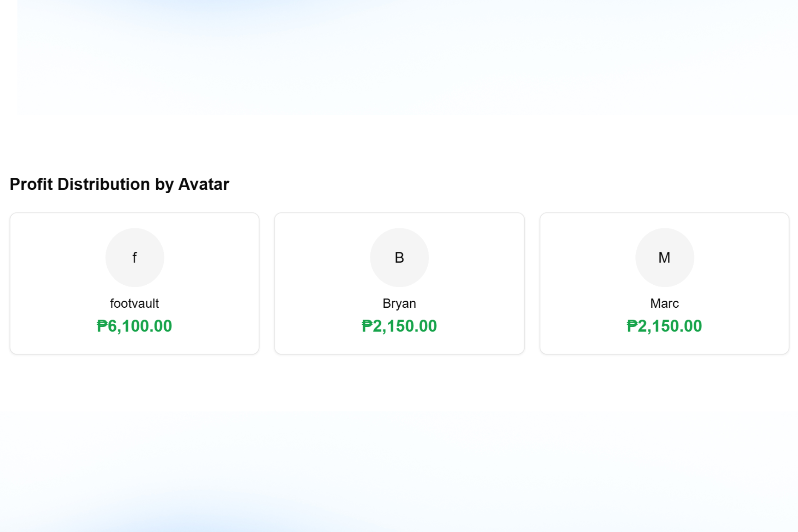Select the letter B avatar initial
The height and width of the screenshot is (532, 798).
(399, 257)
